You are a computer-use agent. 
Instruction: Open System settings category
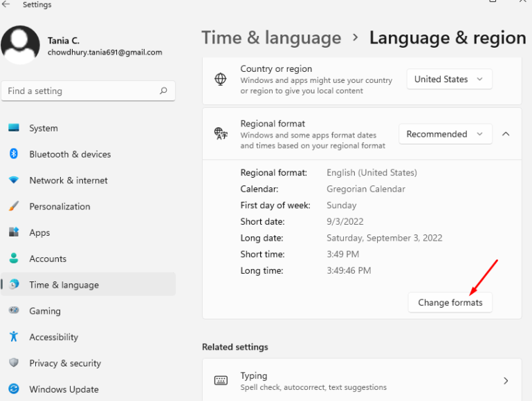(x=89, y=128)
